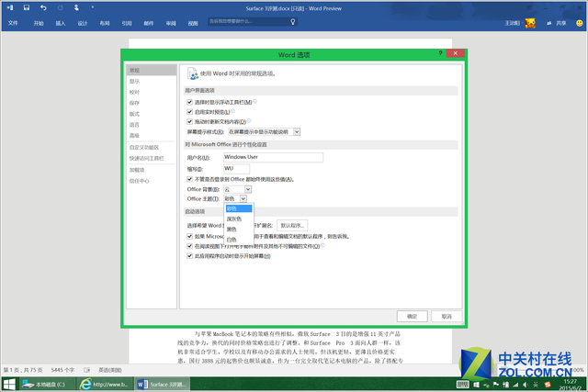Select Proofing (校对) in options sidebar
The height and width of the screenshot is (392, 588).
coord(151,92)
